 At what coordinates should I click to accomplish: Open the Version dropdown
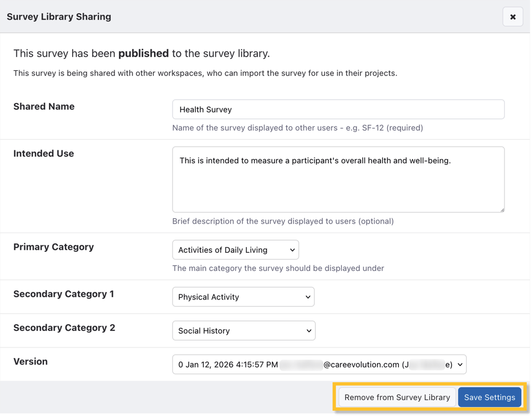(319, 364)
